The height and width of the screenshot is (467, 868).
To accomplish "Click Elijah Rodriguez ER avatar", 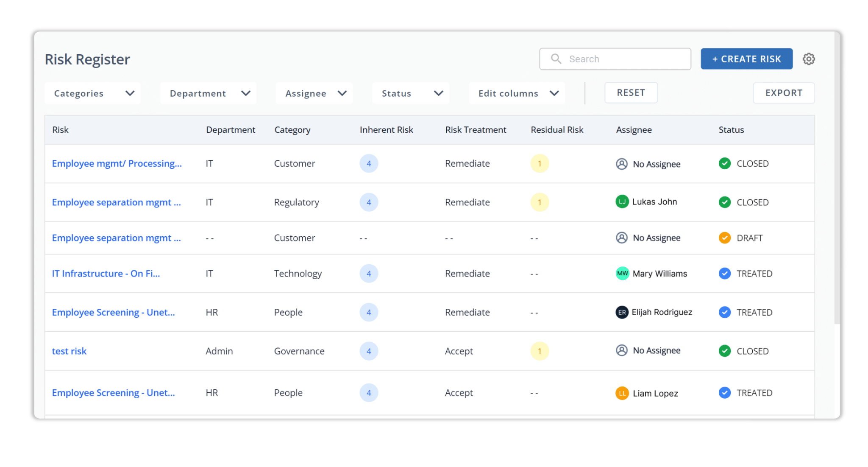I will 622,312.
